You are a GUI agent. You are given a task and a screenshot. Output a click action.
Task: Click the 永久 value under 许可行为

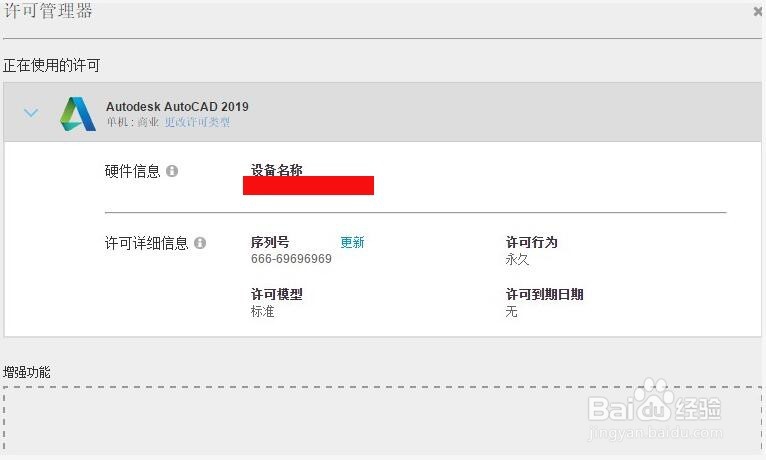(x=517, y=259)
